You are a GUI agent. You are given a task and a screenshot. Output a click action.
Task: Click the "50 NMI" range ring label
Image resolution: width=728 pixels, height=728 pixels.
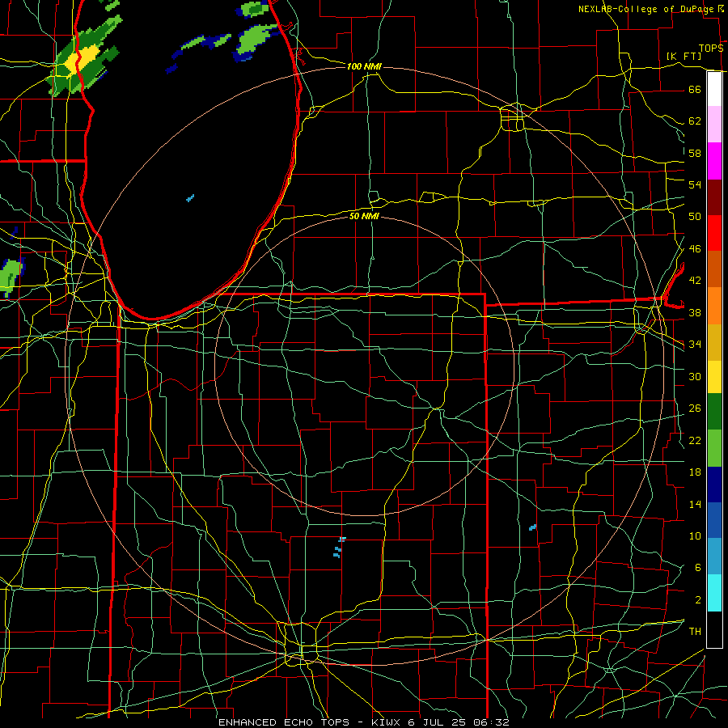pyautogui.click(x=365, y=216)
